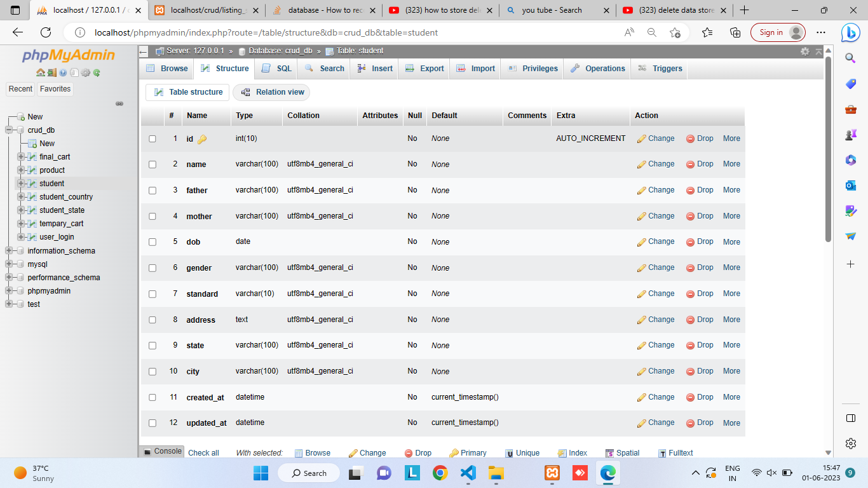The image size is (868, 488).
Task: Click Drop for the standard column
Action: pyautogui.click(x=700, y=294)
